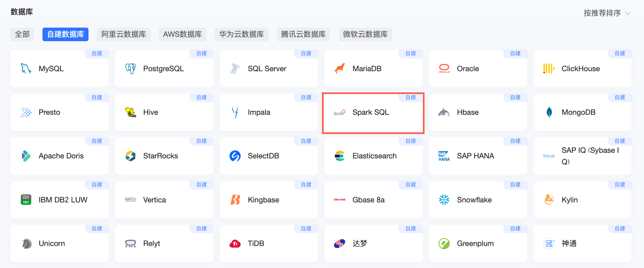Click the TiDB red cloud icon
Image resolution: width=644 pixels, height=268 pixels.
[235, 244]
